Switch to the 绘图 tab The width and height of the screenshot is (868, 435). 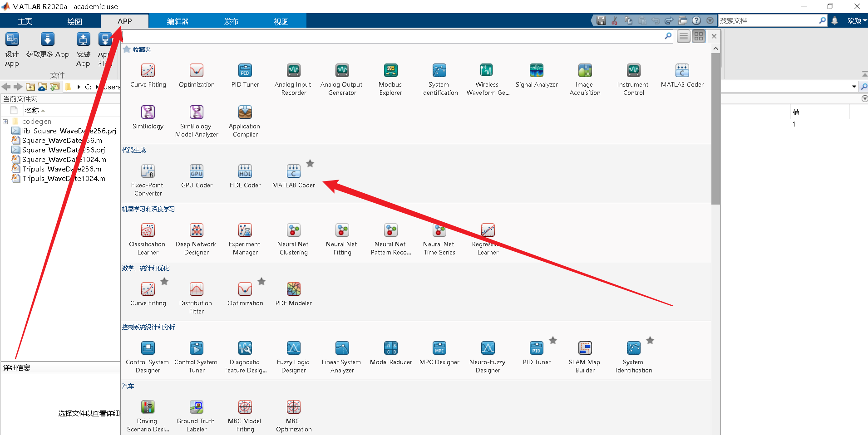tap(74, 21)
